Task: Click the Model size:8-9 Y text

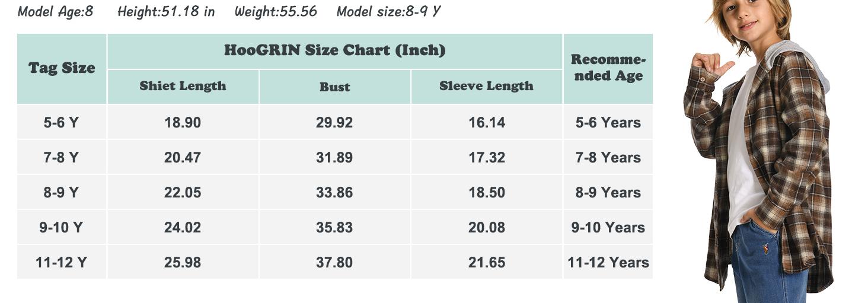Action: [389, 11]
